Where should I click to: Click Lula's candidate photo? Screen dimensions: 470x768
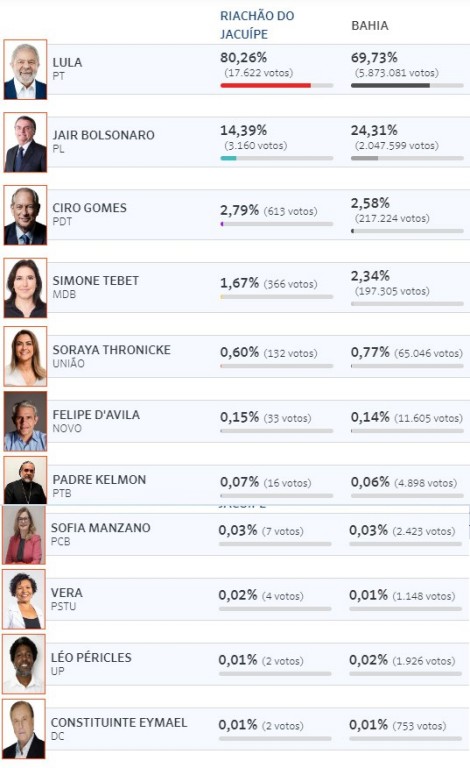coord(25,70)
